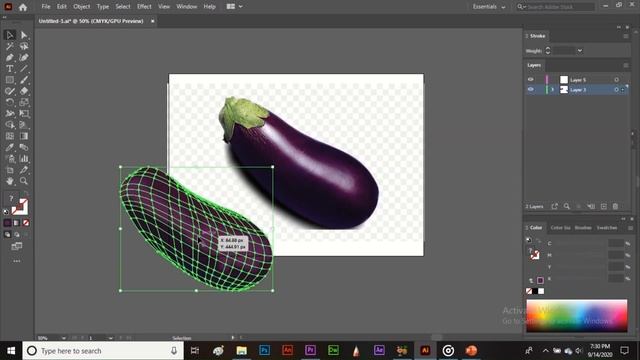Click Create New Layer button

[x=604, y=207]
